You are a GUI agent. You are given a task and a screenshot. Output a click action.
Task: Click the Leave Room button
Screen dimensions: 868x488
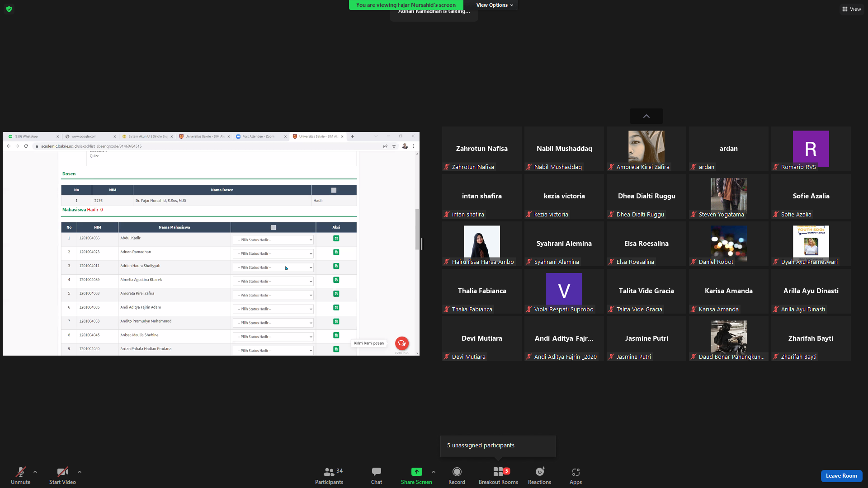841,476
